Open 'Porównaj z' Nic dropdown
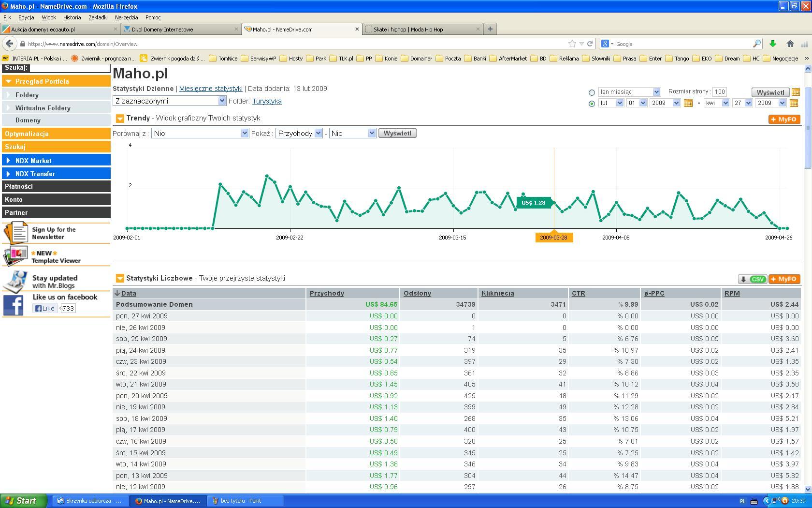This screenshot has width=812, height=508. [x=200, y=133]
